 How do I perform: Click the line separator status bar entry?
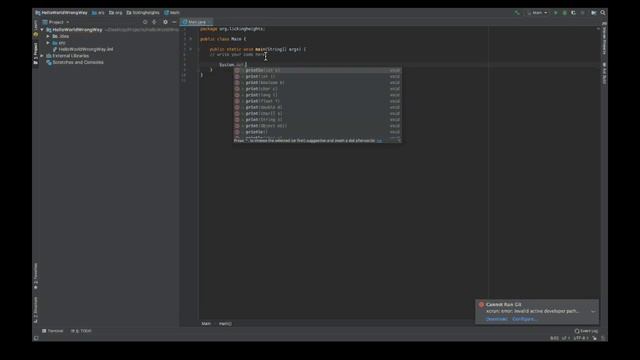click(566, 338)
